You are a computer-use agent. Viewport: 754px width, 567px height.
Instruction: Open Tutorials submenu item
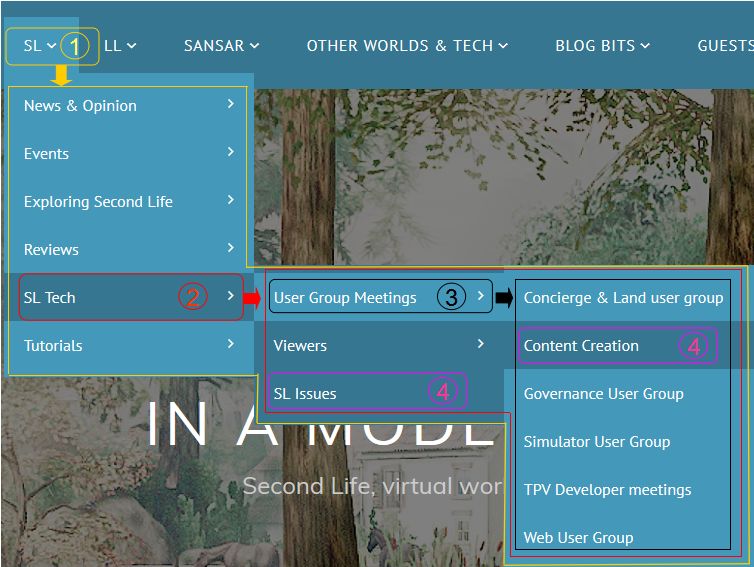[x=53, y=346]
